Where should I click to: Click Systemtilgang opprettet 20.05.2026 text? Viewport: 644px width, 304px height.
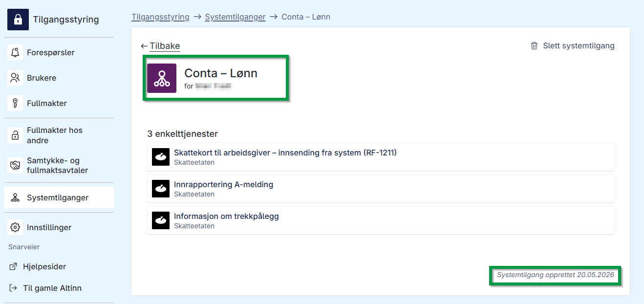[x=556, y=275]
